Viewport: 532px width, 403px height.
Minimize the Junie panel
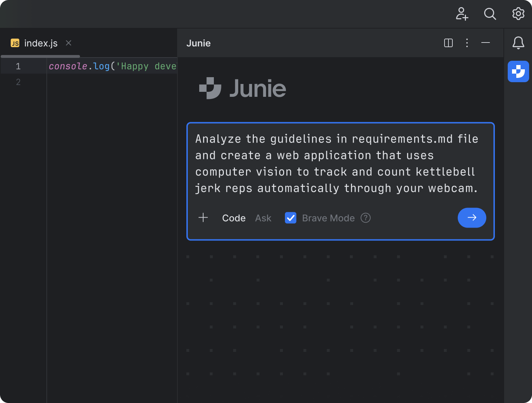tap(485, 43)
